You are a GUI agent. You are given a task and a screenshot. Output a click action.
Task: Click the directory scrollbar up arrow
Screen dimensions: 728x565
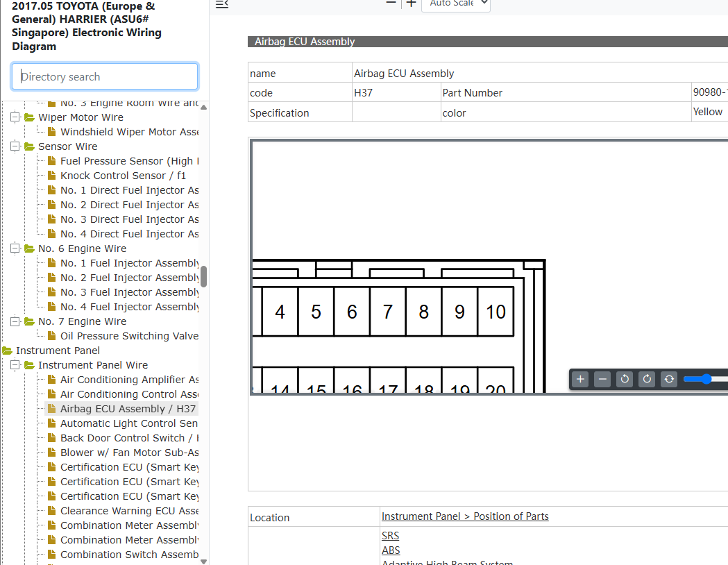point(203,107)
